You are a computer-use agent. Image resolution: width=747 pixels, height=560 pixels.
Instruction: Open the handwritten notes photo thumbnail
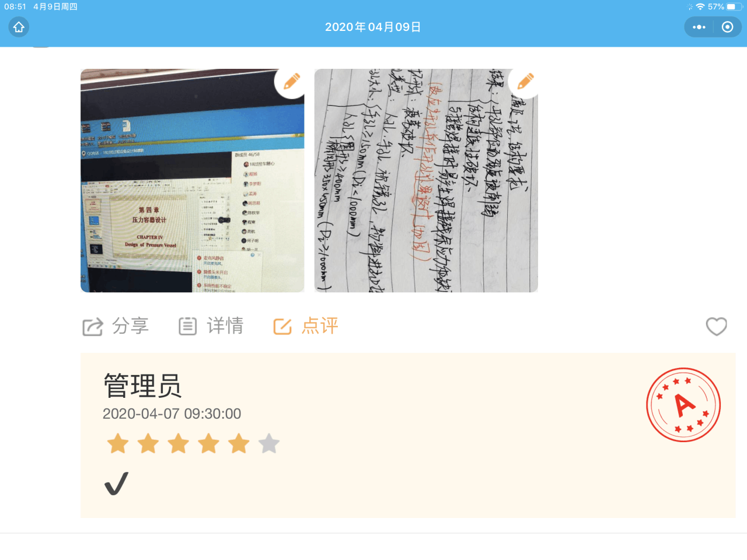[x=426, y=180]
